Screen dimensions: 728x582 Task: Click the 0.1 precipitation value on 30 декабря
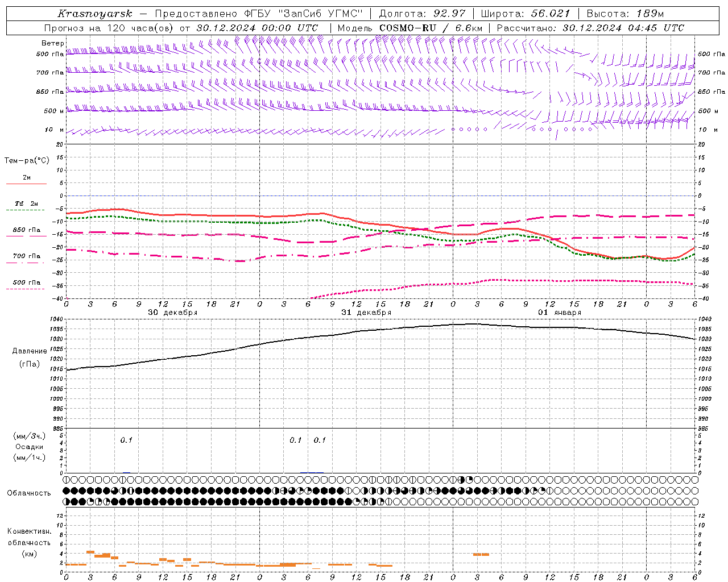point(126,440)
